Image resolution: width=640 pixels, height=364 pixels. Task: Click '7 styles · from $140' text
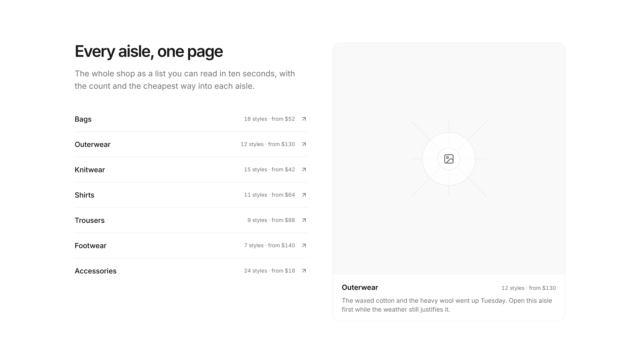pos(269,245)
